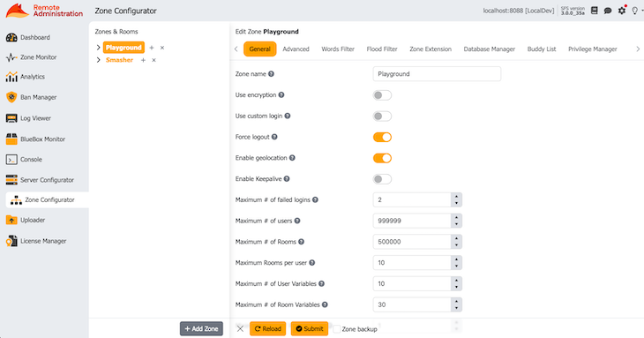Click the Add Zone button

201,328
